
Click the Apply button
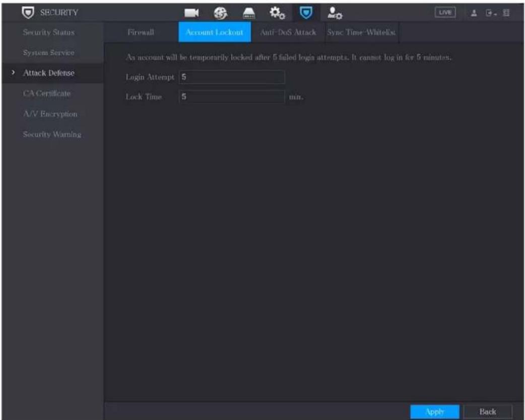tap(435, 412)
